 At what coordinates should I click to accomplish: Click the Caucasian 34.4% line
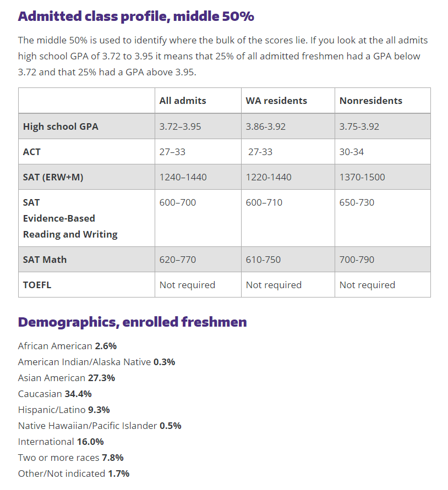click(x=54, y=394)
